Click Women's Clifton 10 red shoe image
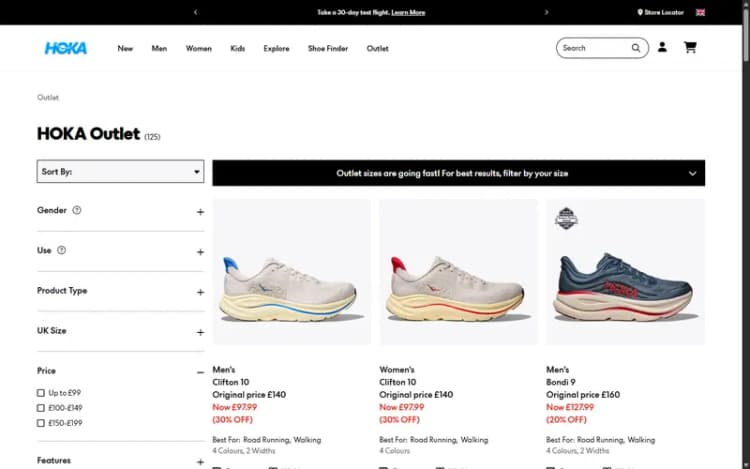The height and width of the screenshot is (469, 750). point(458,272)
